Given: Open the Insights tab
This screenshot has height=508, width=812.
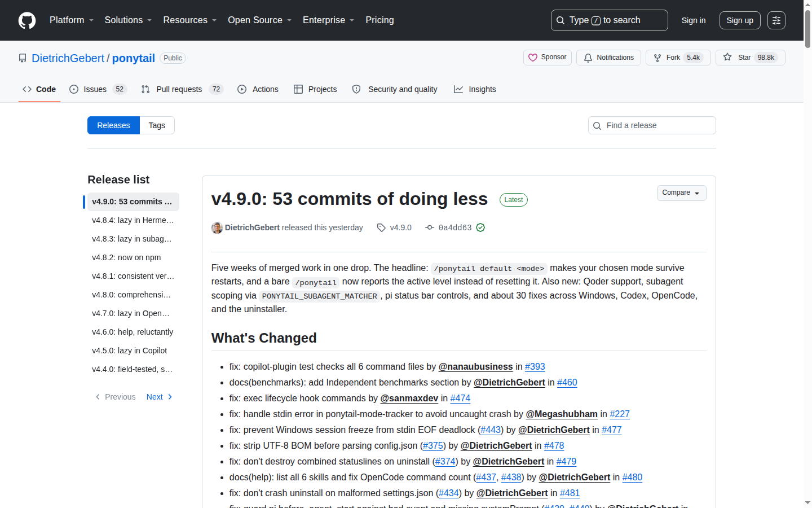Looking at the screenshot, I should tap(475, 89).
